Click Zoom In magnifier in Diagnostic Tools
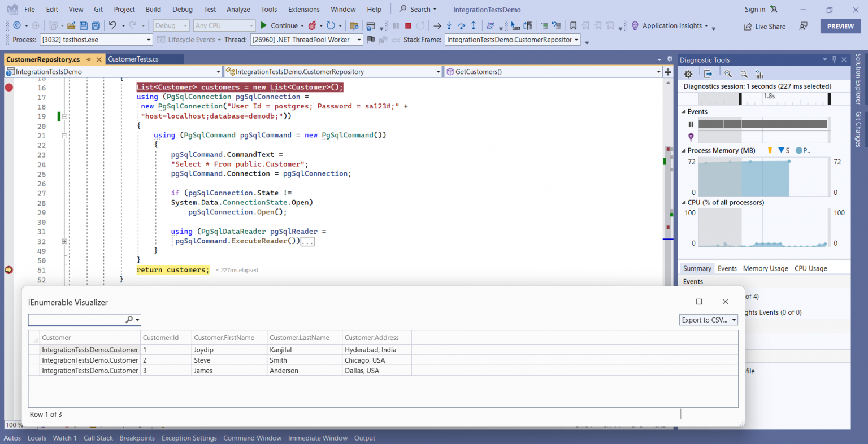Image resolution: width=868 pixels, height=444 pixels. (x=728, y=74)
